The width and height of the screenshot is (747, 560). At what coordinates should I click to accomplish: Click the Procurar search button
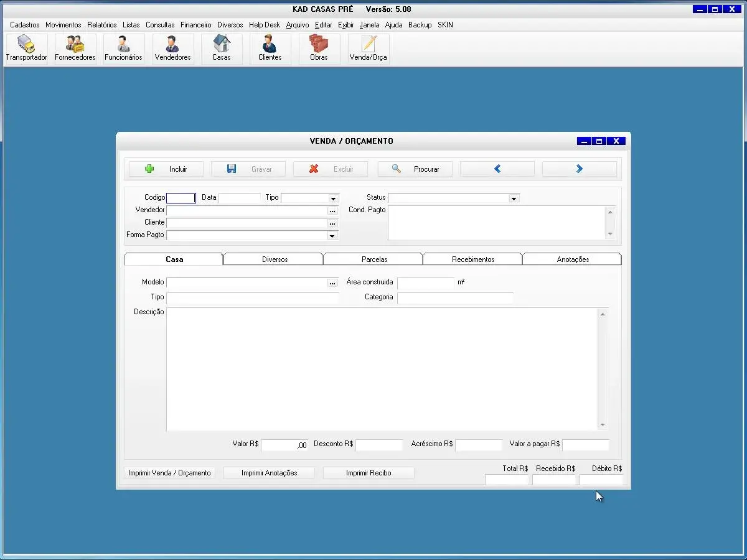415,169
